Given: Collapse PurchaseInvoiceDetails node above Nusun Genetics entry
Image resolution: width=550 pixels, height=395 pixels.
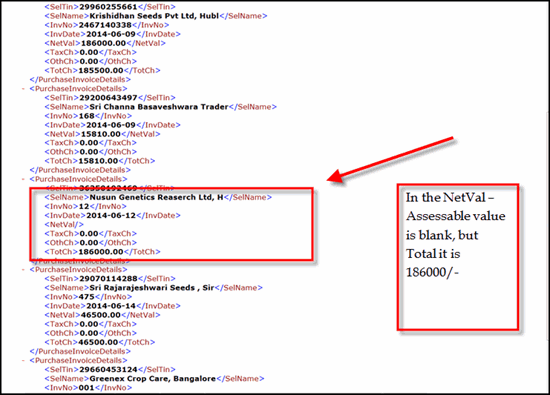Looking at the screenshot, I should pyautogui.click(x=24, y=179).
